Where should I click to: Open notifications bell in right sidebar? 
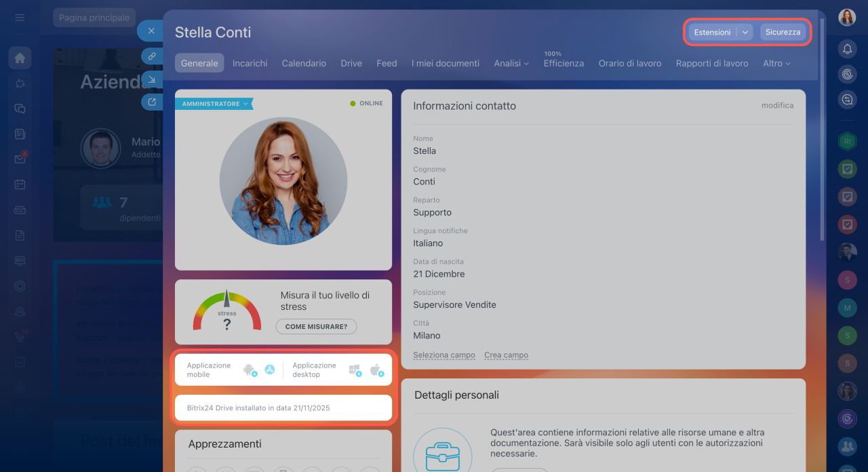click(847, 49)
